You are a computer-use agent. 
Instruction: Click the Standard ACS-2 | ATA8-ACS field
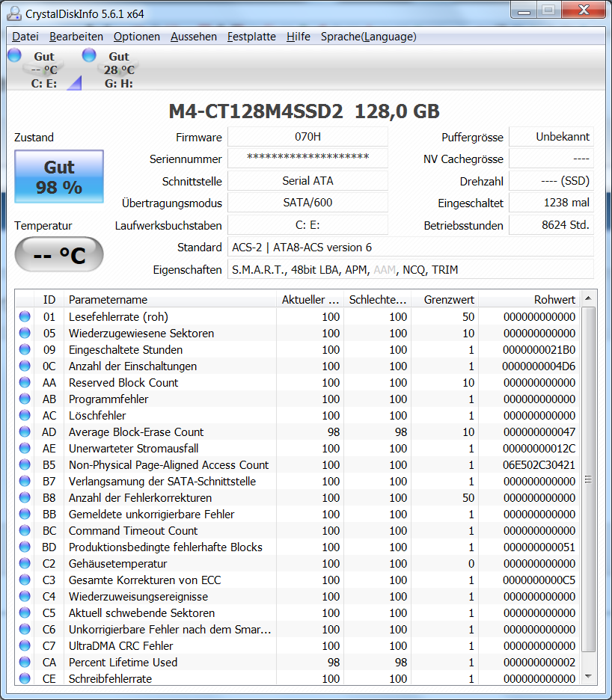(411, 248)
